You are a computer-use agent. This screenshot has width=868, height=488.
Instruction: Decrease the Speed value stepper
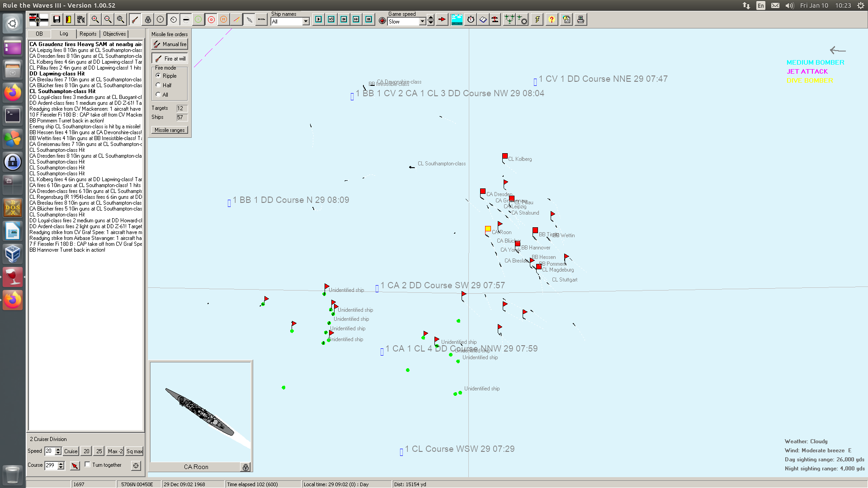click(58, 453)
